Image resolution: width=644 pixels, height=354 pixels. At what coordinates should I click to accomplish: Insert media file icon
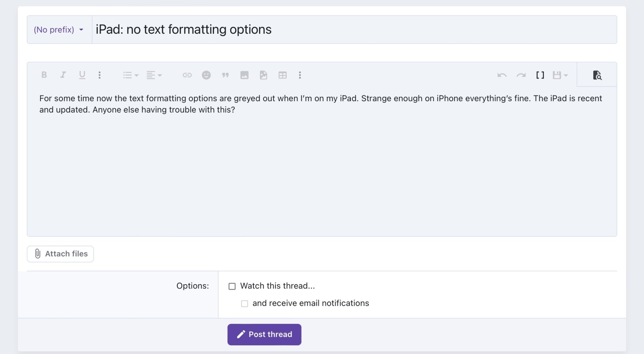click(x=264, y=75)
